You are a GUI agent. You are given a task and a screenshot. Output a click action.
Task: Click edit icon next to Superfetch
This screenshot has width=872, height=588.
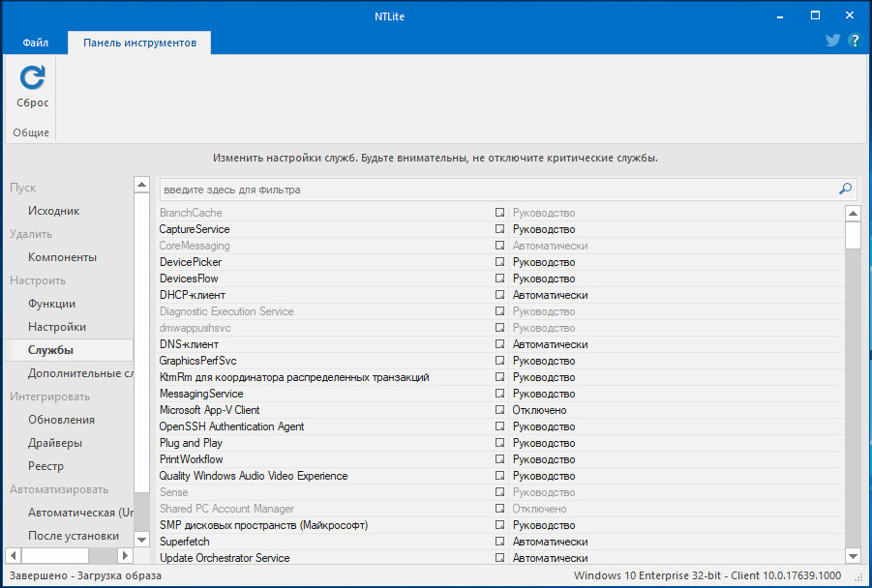499,542
